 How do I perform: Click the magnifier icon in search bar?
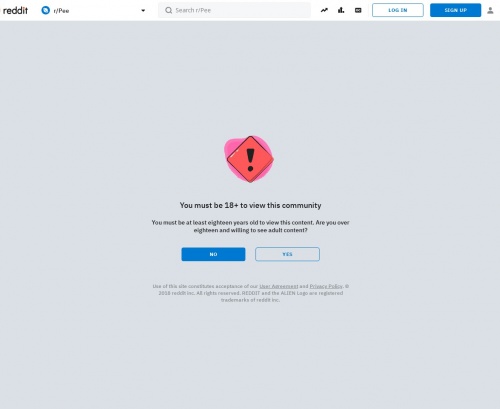[169, 10]
